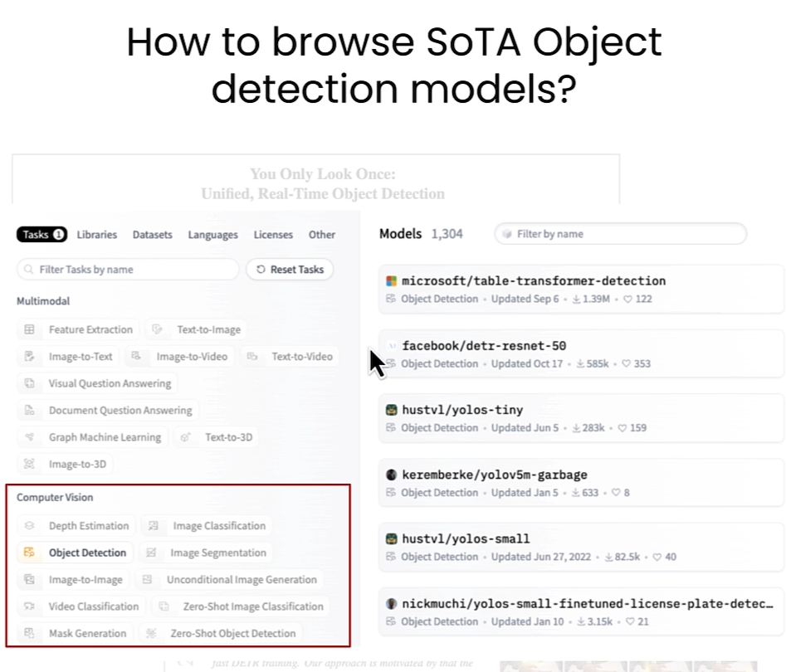
Task: Switch to the Libraries tab
Action: (97, 235)
